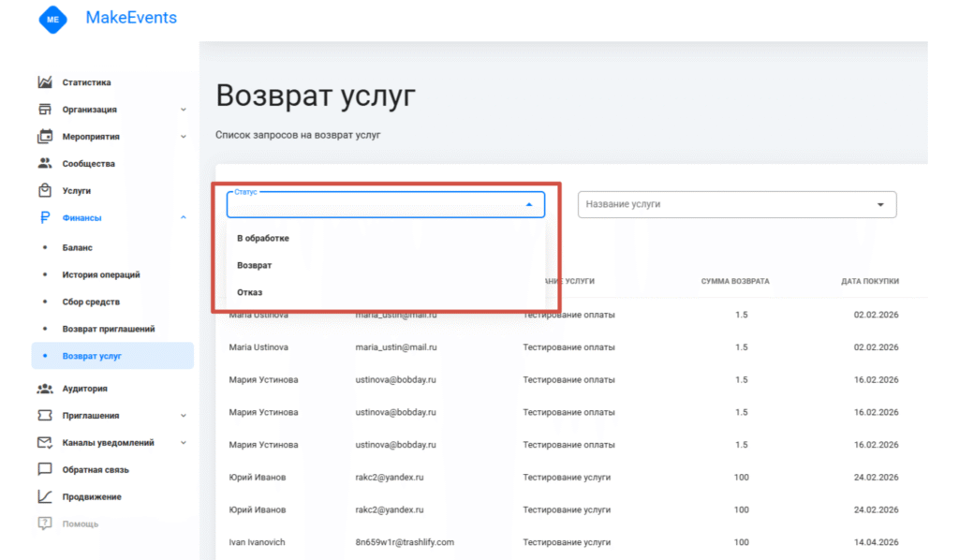
Task: Click the Возврат услуг page heading
Action: tap(315, 96)
